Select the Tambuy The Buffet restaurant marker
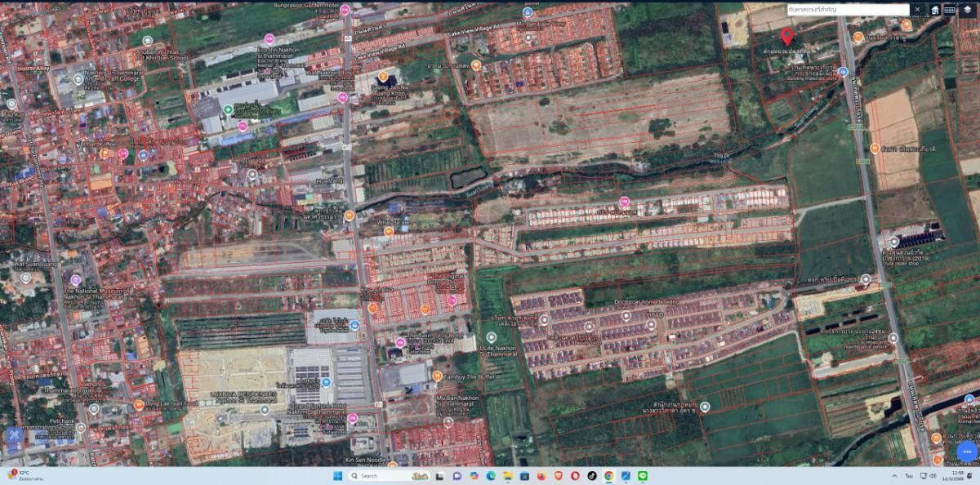980x485 pixels. click(438, 376)
